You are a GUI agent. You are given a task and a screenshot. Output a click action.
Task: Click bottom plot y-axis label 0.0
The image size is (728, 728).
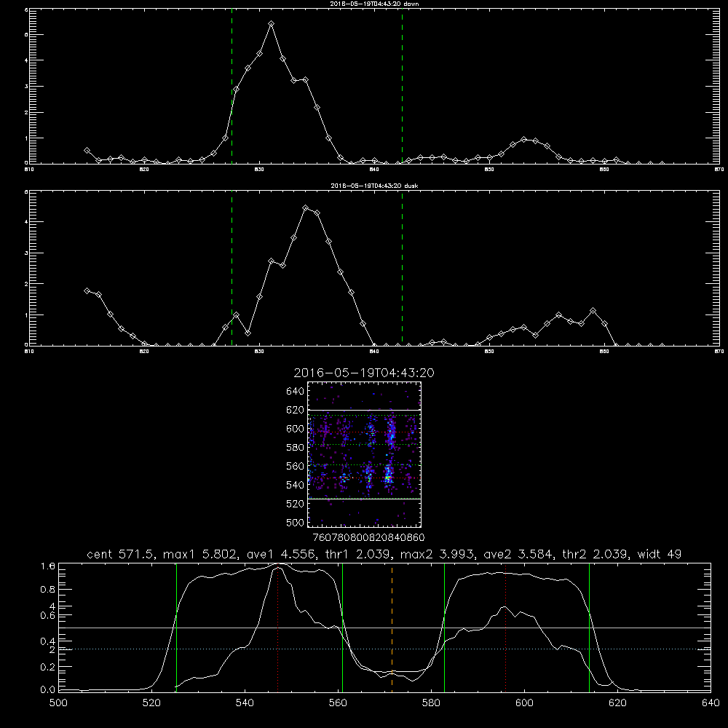click(x=48, y=690)
